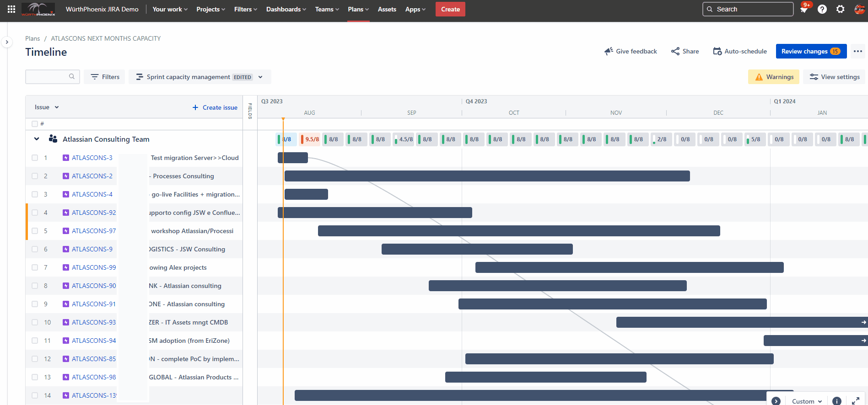Open the Sprint capacity management view dropdown
The image size is (868, 405).
tap(199, 77)
